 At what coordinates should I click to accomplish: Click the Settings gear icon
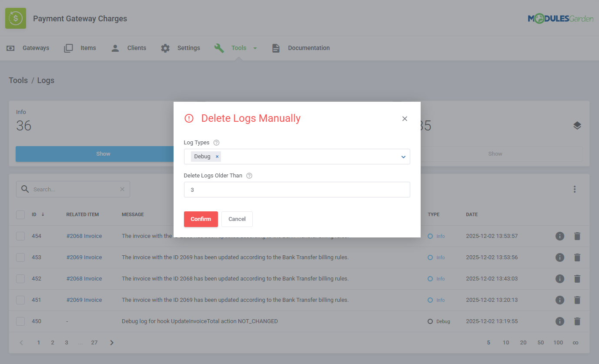point(165,48)
